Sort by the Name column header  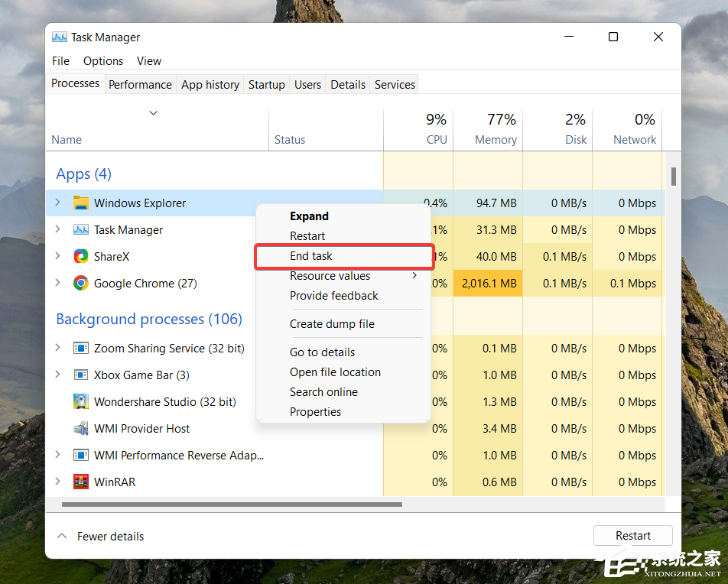tap(157, 131)
